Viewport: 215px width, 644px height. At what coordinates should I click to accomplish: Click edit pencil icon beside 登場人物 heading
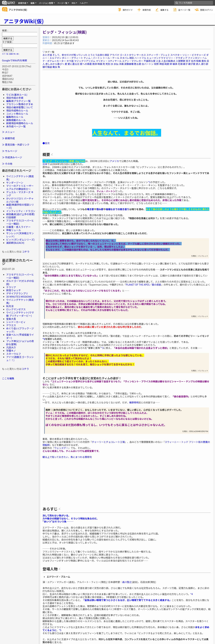(60, 569)
